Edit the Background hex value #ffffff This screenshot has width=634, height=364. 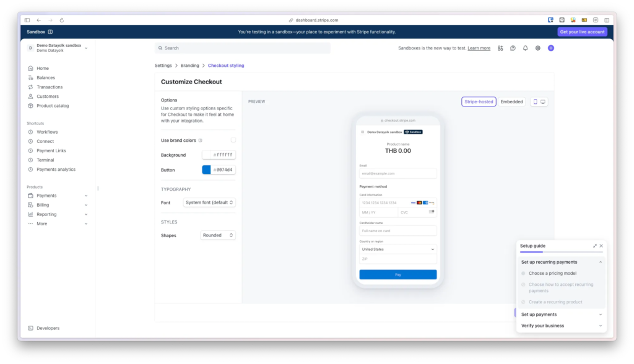tap(223, 155)
